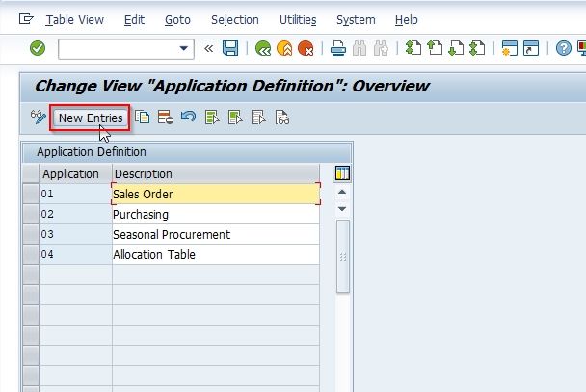Select row 02 using its row selector

(x=31, y=214)
